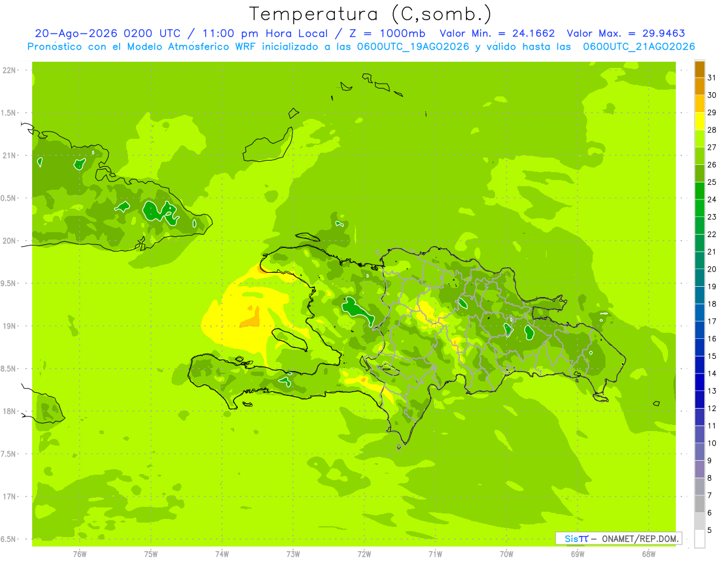Select the 'Valor Min. = 24.1662' value
This screenshot has width=728, height=562.
(497, 33)
